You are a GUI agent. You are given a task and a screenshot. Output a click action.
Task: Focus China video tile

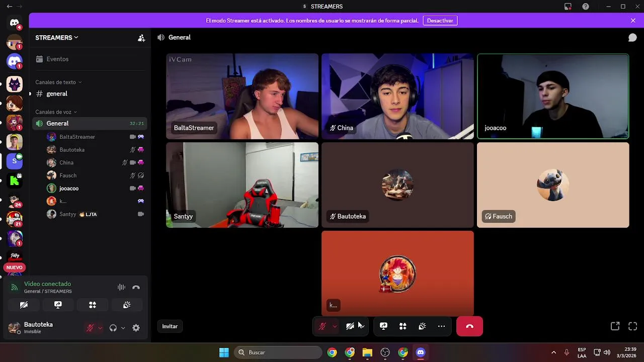coord(397,96)
